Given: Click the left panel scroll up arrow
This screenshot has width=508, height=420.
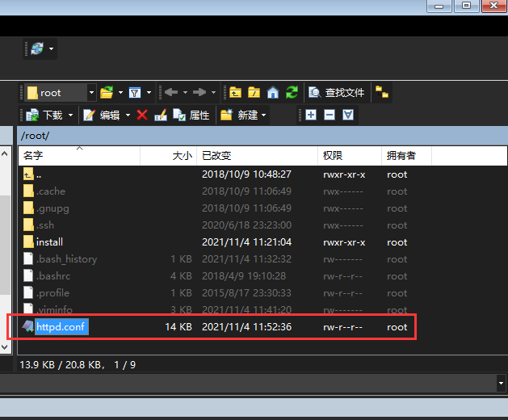Looking at the screenshot, I should [5, 153].
